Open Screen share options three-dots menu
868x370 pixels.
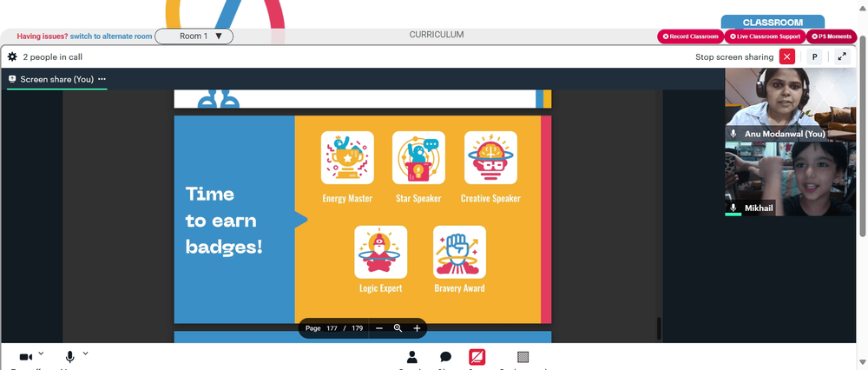[x=102, y=79]
